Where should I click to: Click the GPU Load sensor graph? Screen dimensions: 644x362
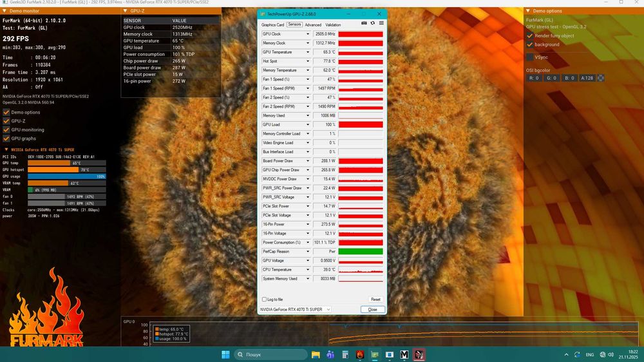coord(361,124)
